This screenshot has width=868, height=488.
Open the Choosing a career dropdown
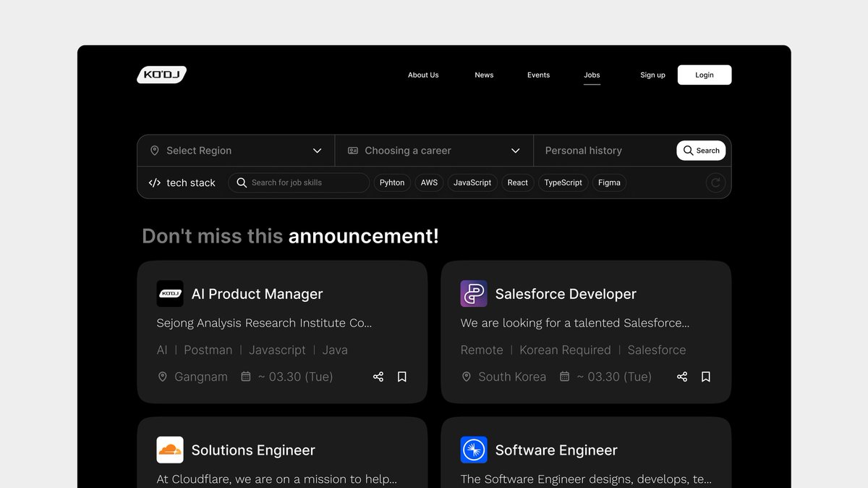(434, 151)
